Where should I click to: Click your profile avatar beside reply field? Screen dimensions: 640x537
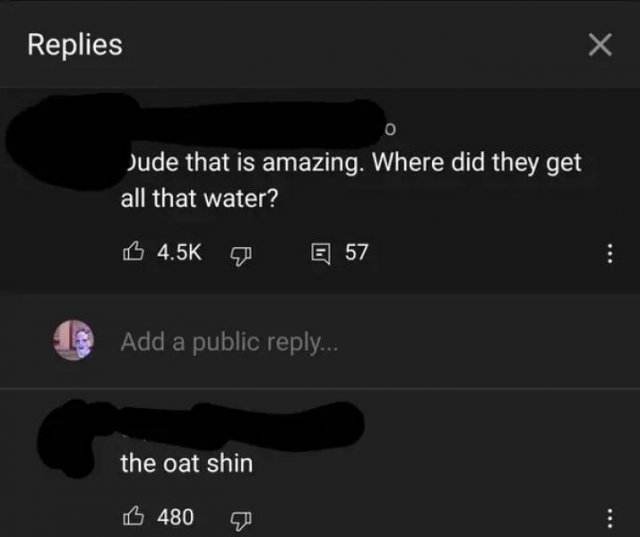tap(72, 340)
